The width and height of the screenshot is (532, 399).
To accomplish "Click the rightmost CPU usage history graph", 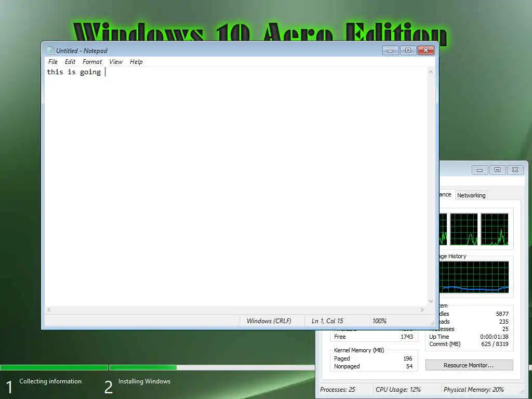I will [x=495, y=229].
